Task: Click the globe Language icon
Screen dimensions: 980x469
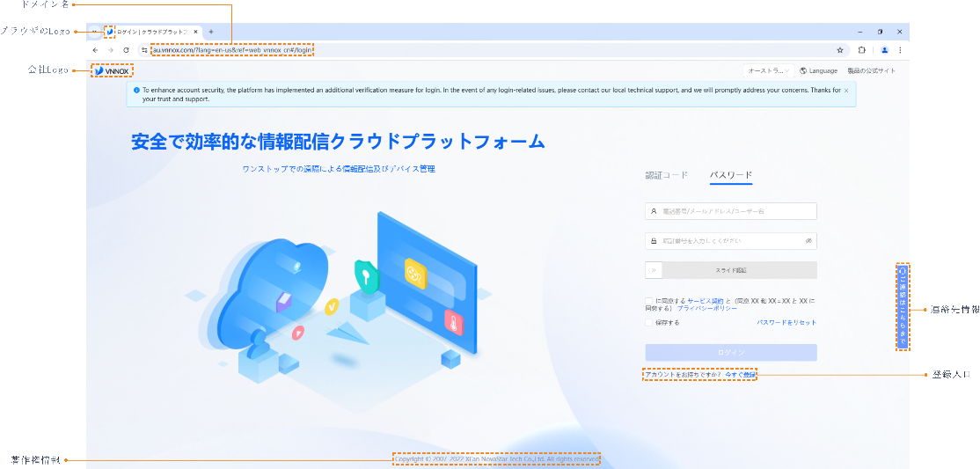Action: (803, 70)
